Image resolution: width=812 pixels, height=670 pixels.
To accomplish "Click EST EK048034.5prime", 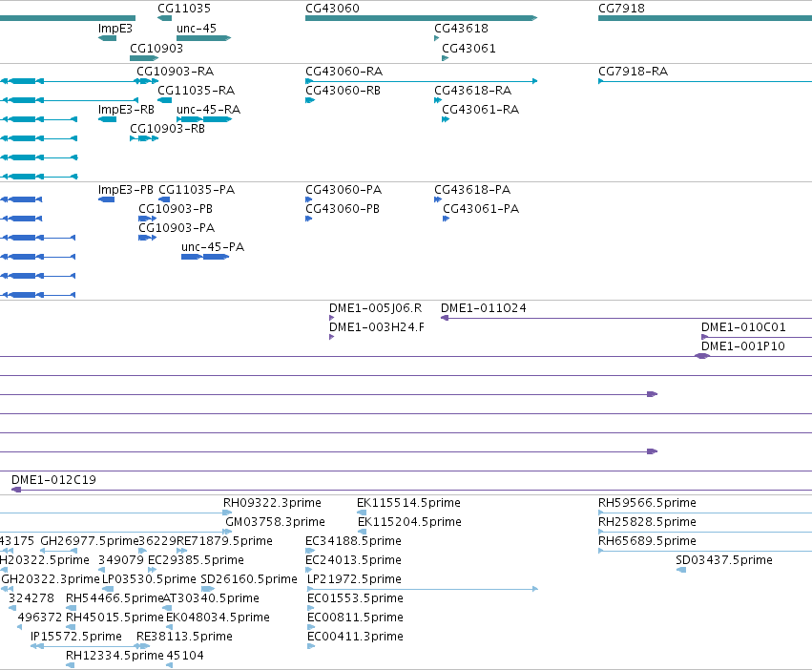I will click(x=218, y=618).
